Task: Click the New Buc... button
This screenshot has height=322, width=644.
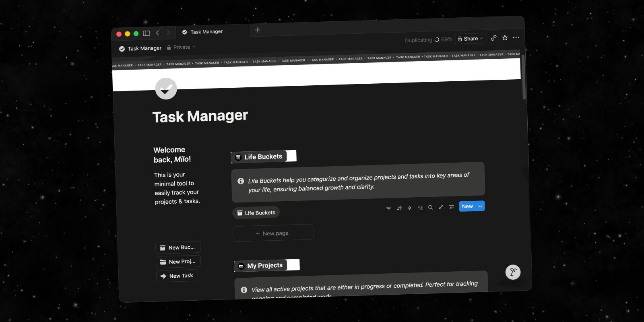Action: (x=178, y=248)
